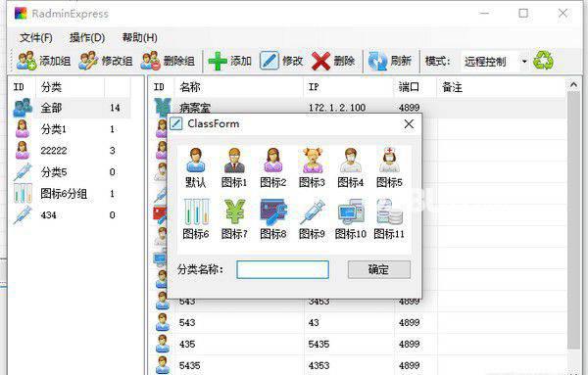
Task: Focus the 分类名称 text field
Action: [x=283, y=269]
